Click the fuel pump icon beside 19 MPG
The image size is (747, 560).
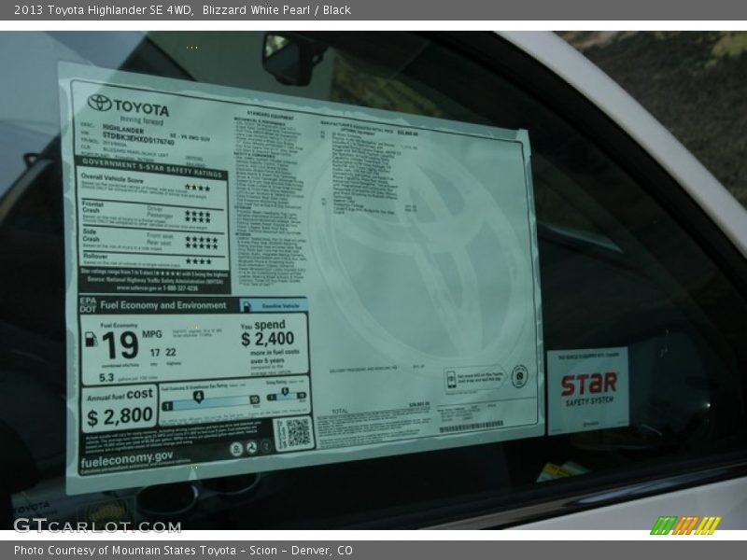(91, 339)
